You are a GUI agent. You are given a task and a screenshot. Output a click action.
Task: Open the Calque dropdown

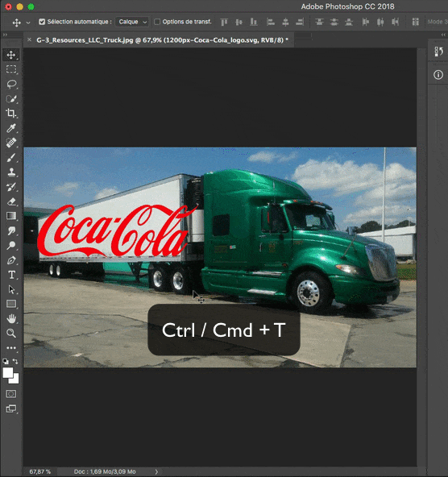click(132, 22)
